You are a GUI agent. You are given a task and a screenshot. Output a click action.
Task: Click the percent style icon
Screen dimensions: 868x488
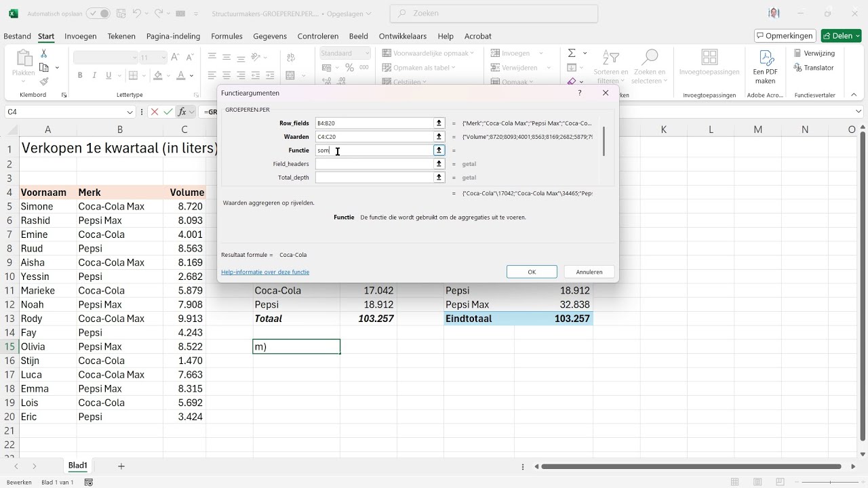349,68
